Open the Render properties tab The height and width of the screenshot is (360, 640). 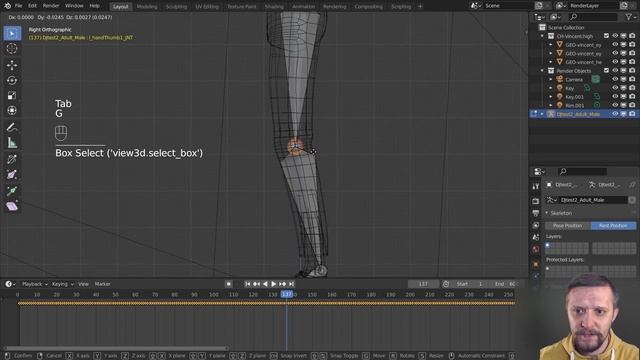point(536,201)
